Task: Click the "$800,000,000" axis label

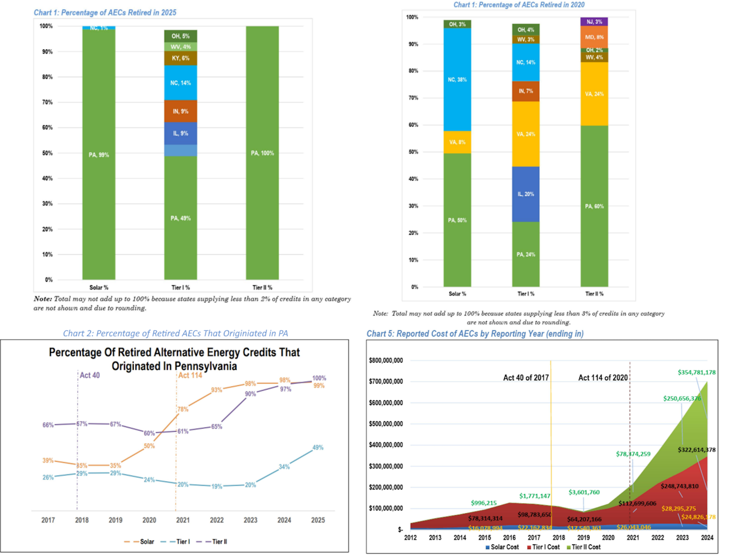Action: [386, 360]
